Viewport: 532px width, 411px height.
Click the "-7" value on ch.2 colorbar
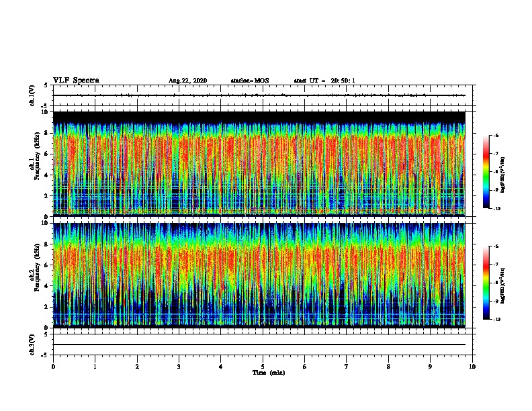click(x=496, y=265)
